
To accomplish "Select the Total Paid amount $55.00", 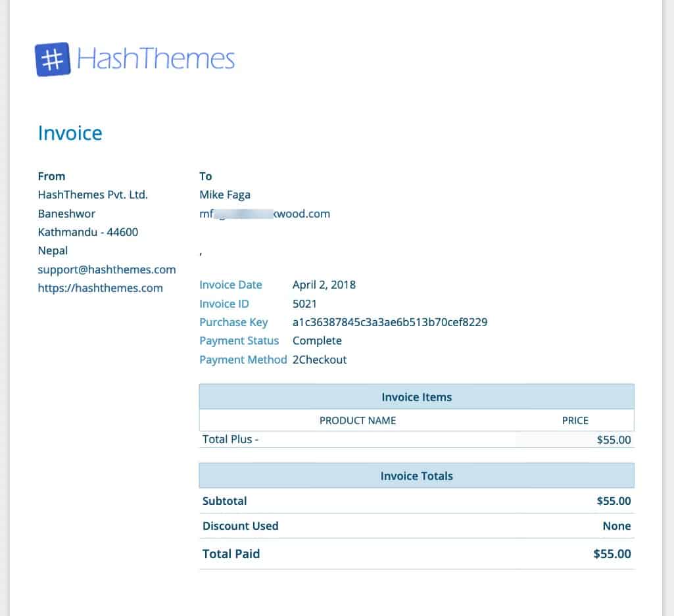I will pos(612,554).
